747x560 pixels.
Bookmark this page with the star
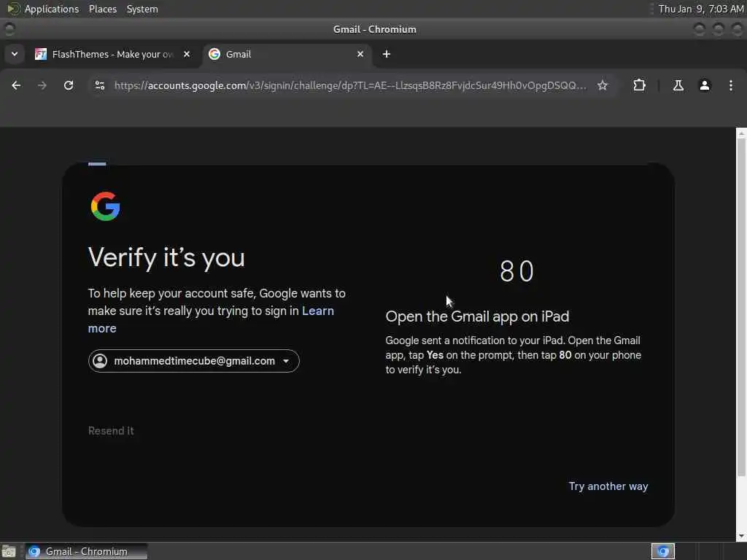coord(603,86)
